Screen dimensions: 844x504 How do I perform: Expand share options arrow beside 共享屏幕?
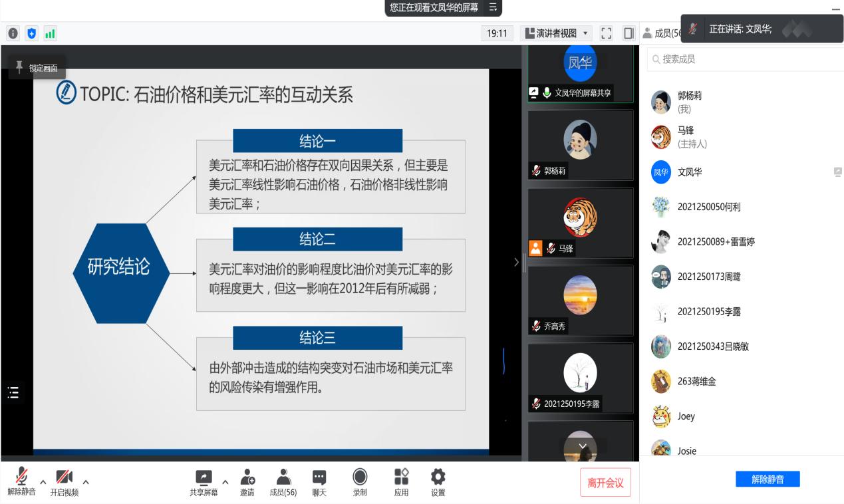[224, 481]
